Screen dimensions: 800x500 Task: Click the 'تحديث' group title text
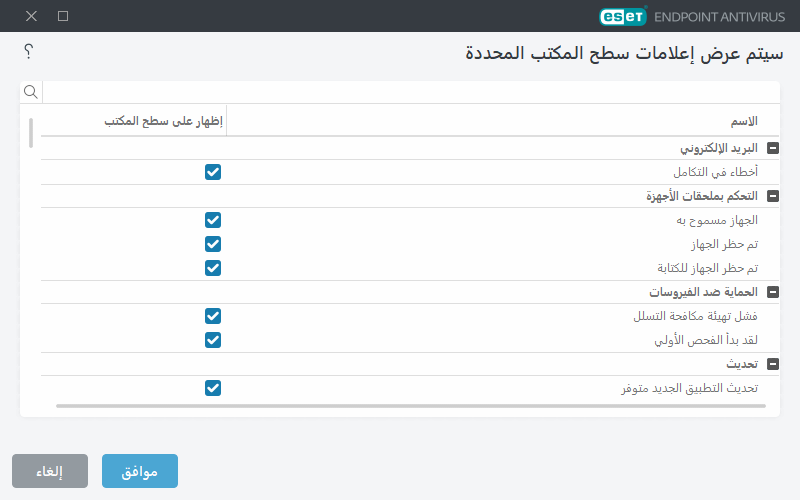[x=742, y=364]
